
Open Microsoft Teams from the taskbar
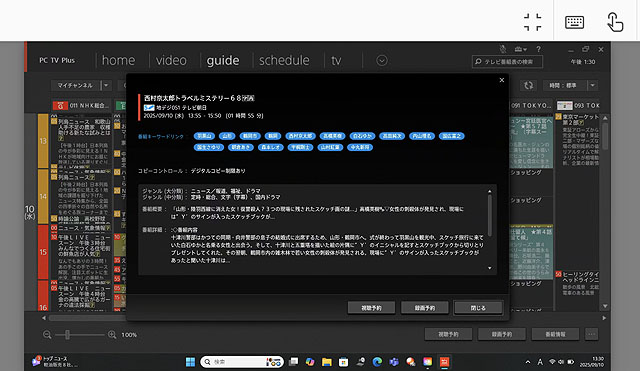(x=394, y=362)
